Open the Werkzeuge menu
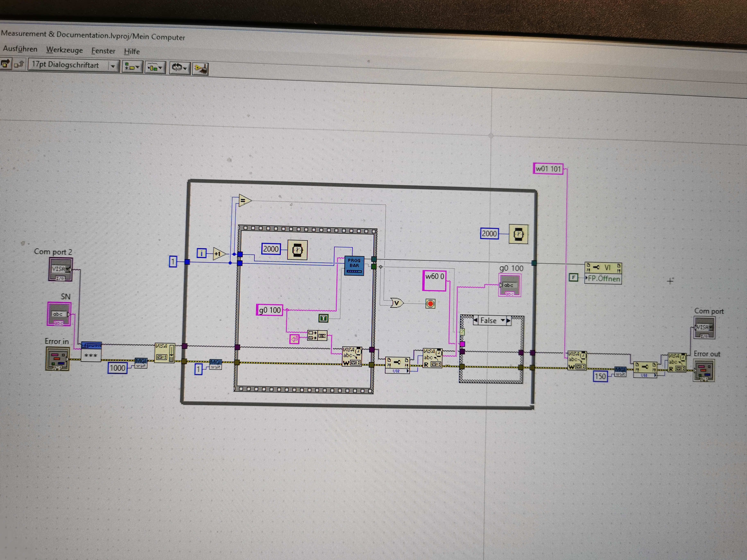The height and width of the screenshot is (560, 747). 64,50
